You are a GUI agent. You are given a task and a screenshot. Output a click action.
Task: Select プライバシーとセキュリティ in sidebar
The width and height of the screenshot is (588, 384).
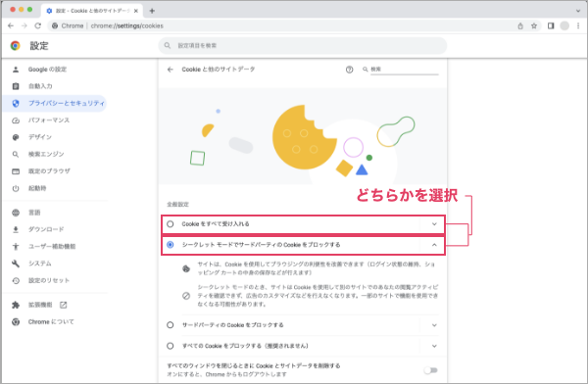55,103
